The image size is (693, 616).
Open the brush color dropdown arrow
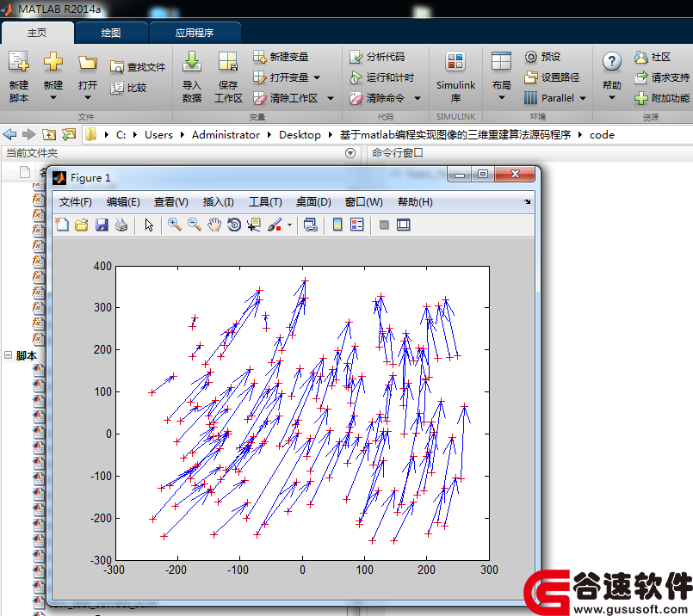point(289,225)
